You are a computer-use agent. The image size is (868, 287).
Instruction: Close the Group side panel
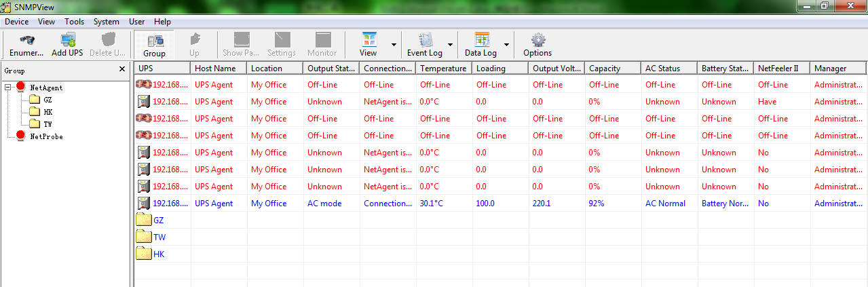pos(122,69)
